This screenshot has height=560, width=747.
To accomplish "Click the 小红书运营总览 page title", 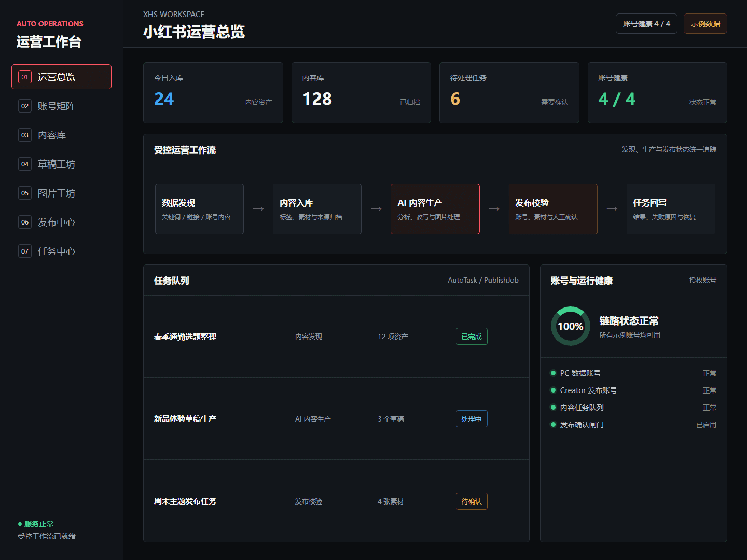I will [194, 32].
